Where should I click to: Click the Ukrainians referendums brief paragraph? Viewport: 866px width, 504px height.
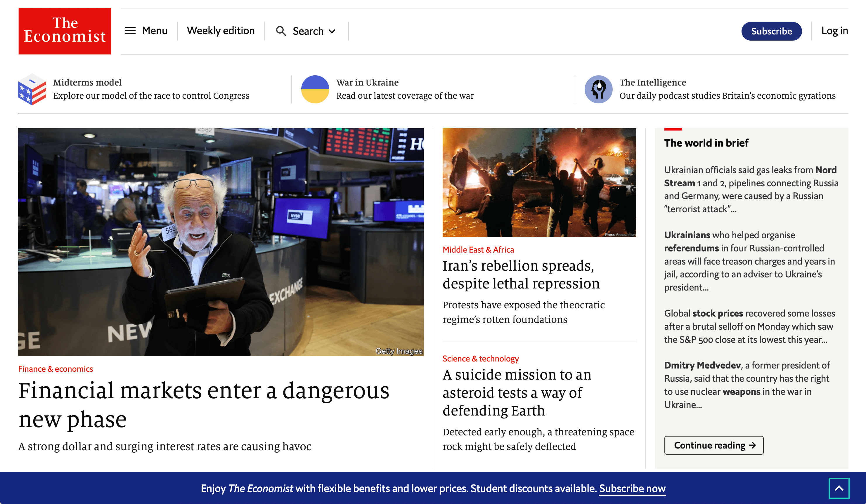tap(749, 261)
